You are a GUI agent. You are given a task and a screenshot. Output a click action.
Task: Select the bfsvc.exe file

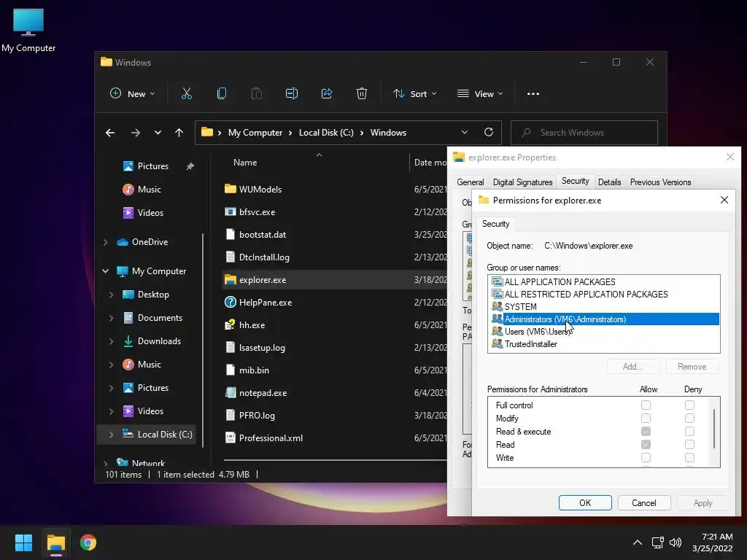(x=257, y=212)
